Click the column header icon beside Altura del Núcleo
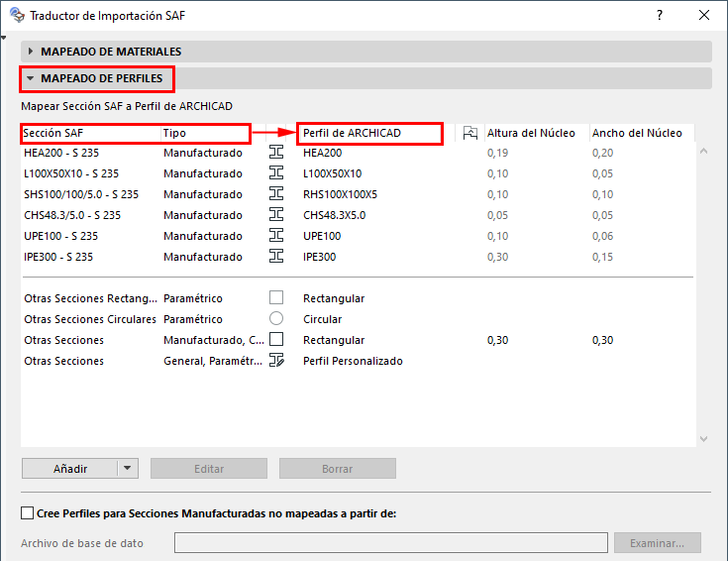This screenshot has width=728, height=561. (469, 133)
